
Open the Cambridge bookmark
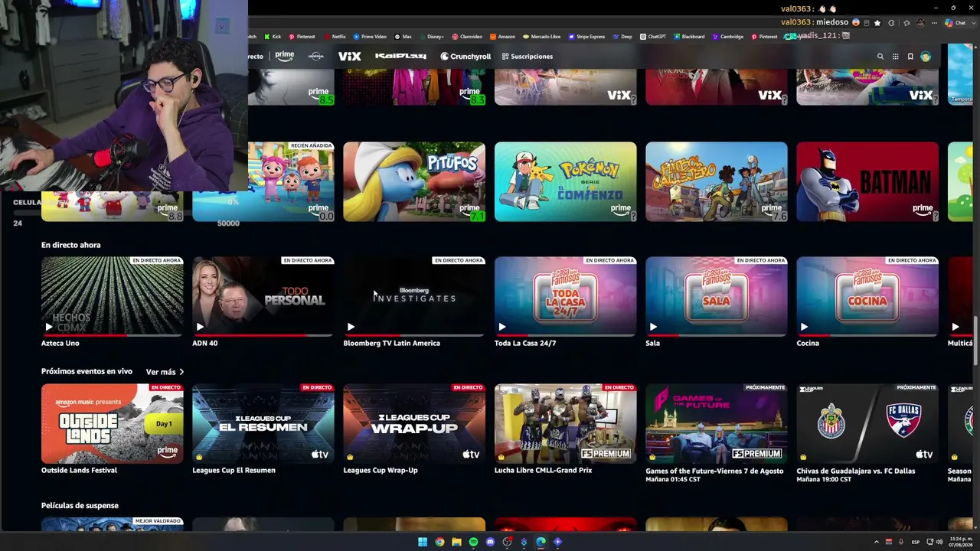click(727, 36)
